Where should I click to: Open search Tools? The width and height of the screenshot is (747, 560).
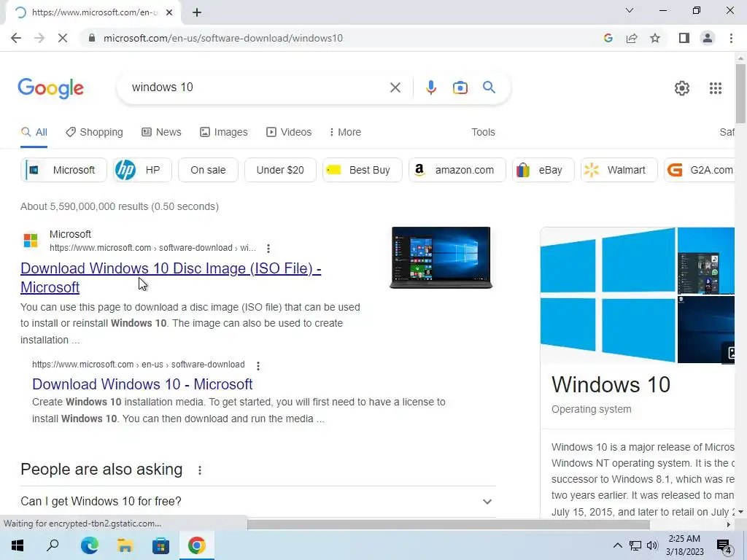point(483,132)
